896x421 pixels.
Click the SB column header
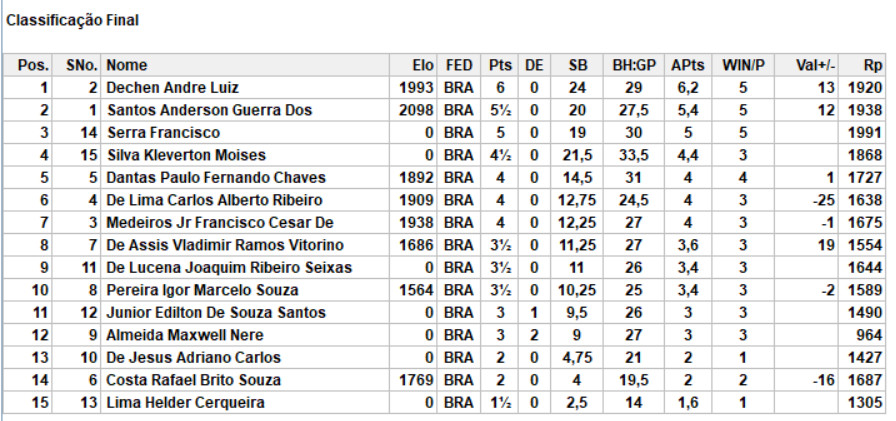[x=578, y=65]
